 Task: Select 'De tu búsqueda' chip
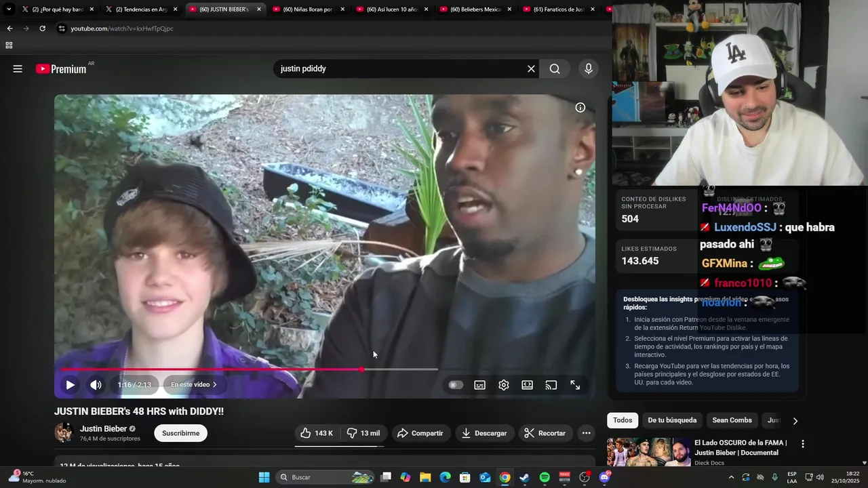tap(672, 420)
